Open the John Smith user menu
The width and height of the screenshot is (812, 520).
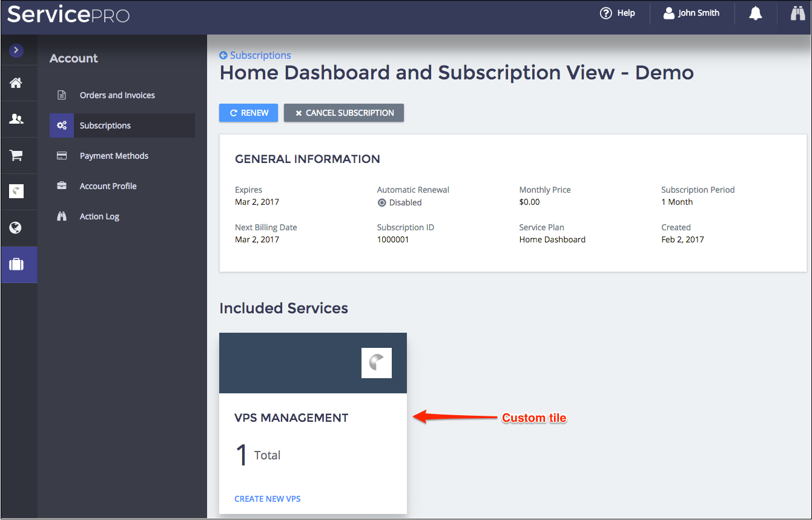click(x=692, y=13)
